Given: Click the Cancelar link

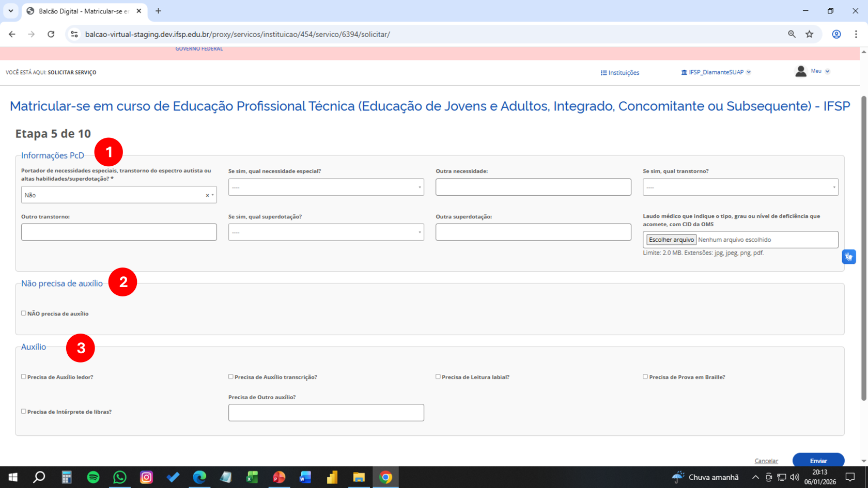Looking at the screenshot, I should (x=766, y=461).
